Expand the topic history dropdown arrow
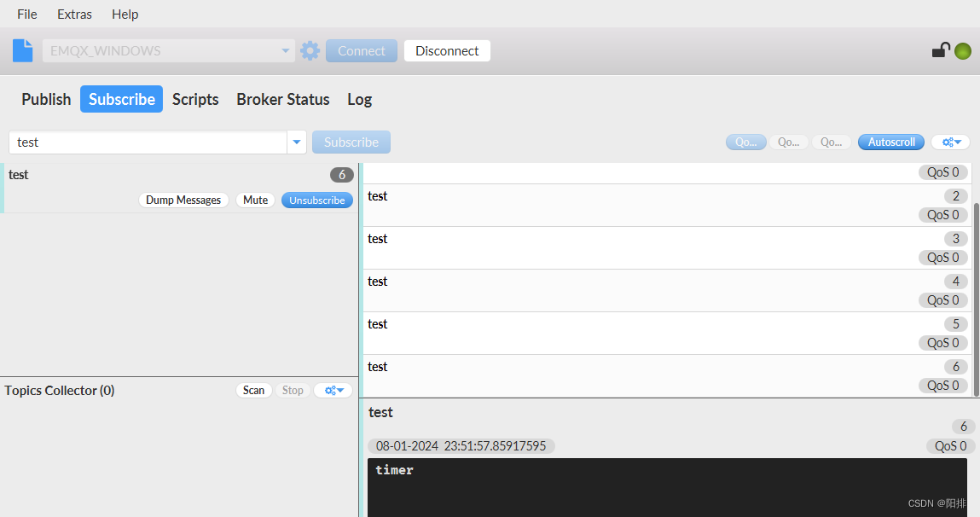 (x=297, y=142)
